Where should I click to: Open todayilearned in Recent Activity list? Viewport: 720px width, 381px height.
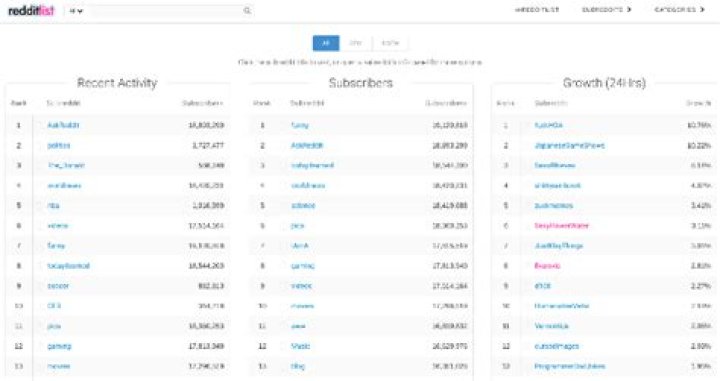[x=68, y=266]
